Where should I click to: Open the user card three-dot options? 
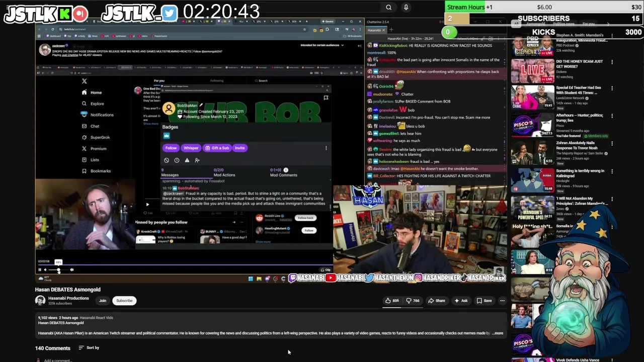[x=326, y=148]
